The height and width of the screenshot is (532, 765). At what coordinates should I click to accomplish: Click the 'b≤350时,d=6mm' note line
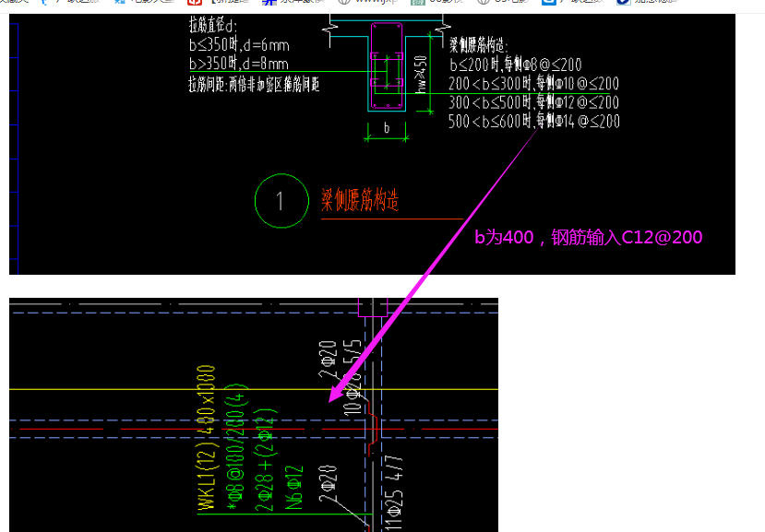pyautogui.click(x=239, y=45)
